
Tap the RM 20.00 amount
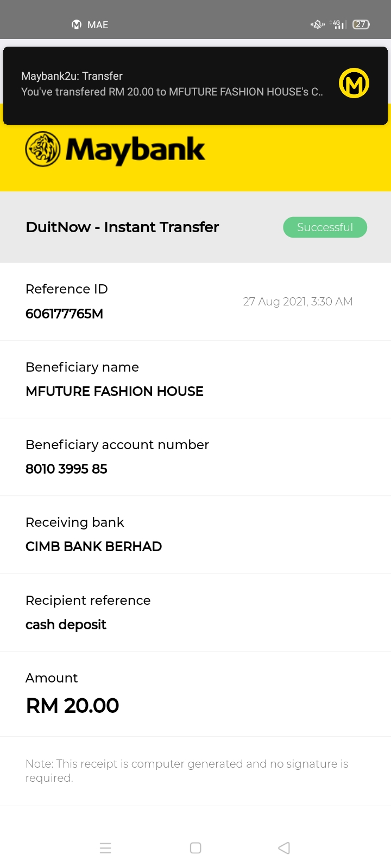click(72, 706)
